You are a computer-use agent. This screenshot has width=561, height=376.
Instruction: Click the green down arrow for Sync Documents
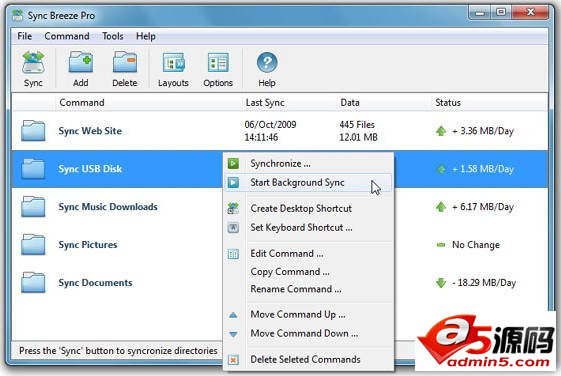(441, 283)
